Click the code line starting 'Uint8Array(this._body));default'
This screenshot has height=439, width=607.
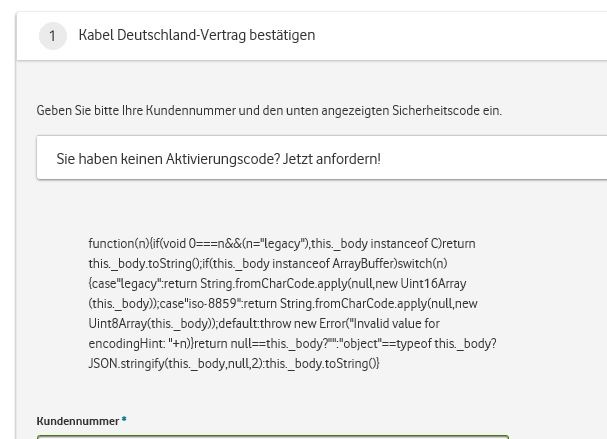(263, 323)
